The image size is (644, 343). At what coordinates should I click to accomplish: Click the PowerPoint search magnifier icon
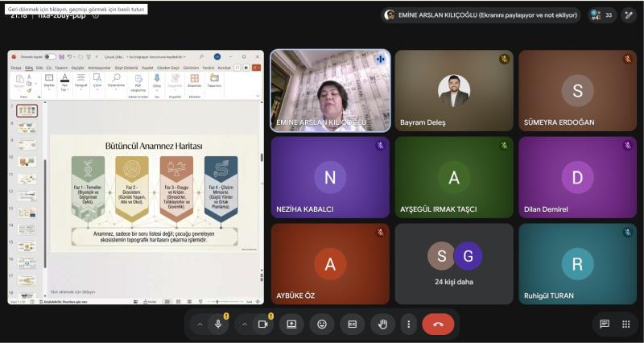coord(202,56)
